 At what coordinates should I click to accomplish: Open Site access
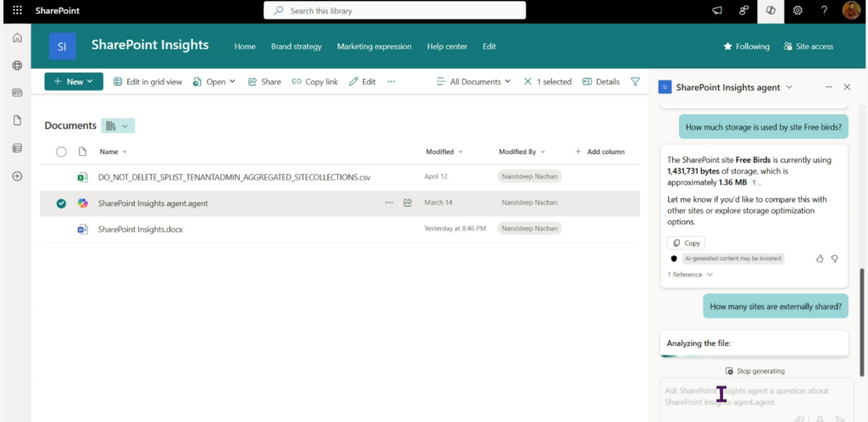[x=808, y=47]
